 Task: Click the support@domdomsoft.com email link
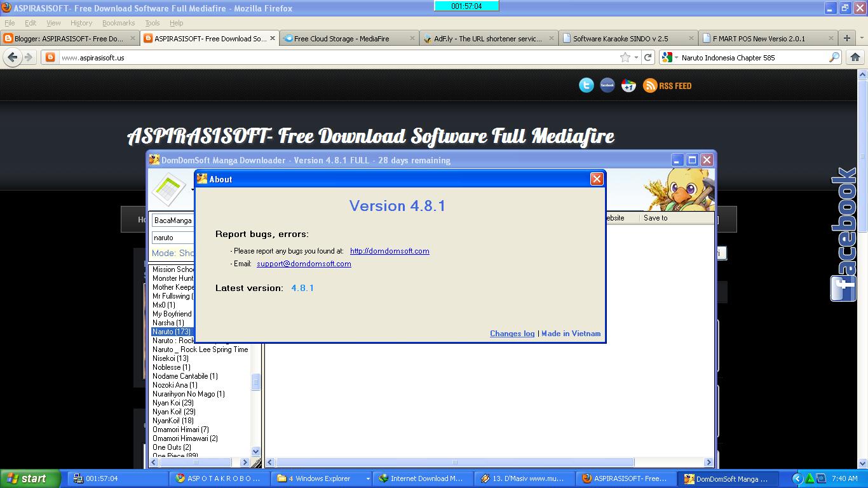pyautogui.click(x=304, y=264)
